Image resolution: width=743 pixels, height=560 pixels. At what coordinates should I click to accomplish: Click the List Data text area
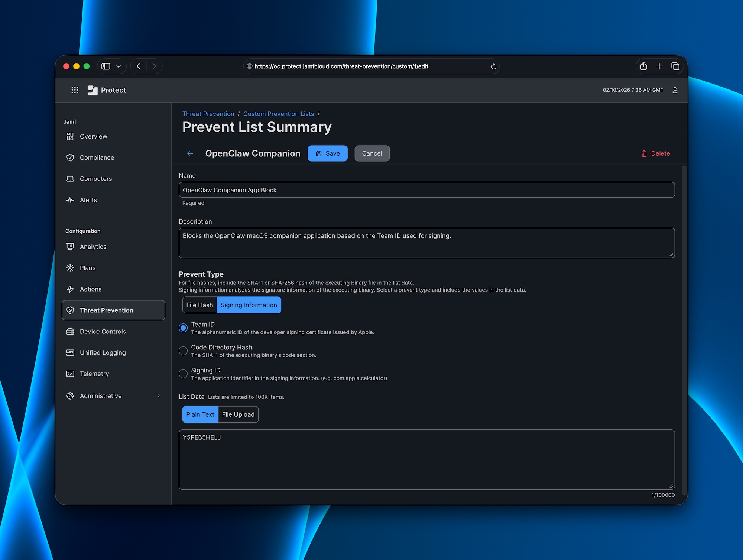tap(426, 460)
